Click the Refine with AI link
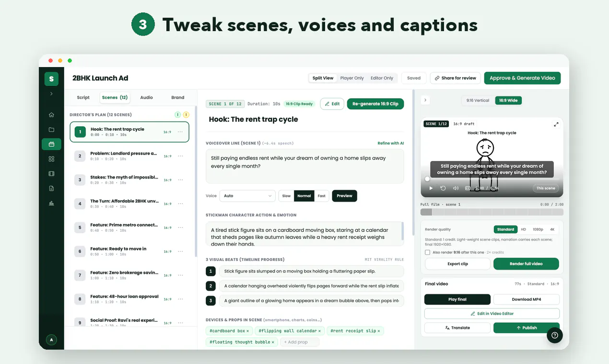 [x=391, y=143]
